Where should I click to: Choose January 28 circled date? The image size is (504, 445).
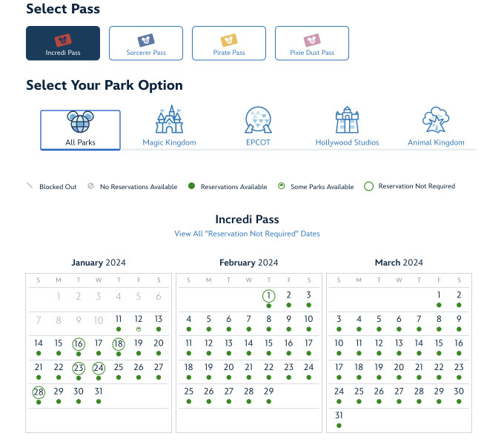39,391
